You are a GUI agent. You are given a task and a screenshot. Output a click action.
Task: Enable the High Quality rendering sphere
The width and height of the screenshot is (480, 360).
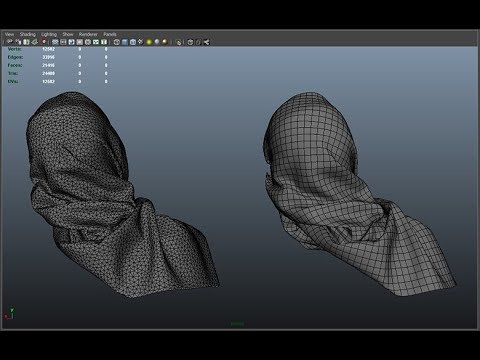point(165,42)
